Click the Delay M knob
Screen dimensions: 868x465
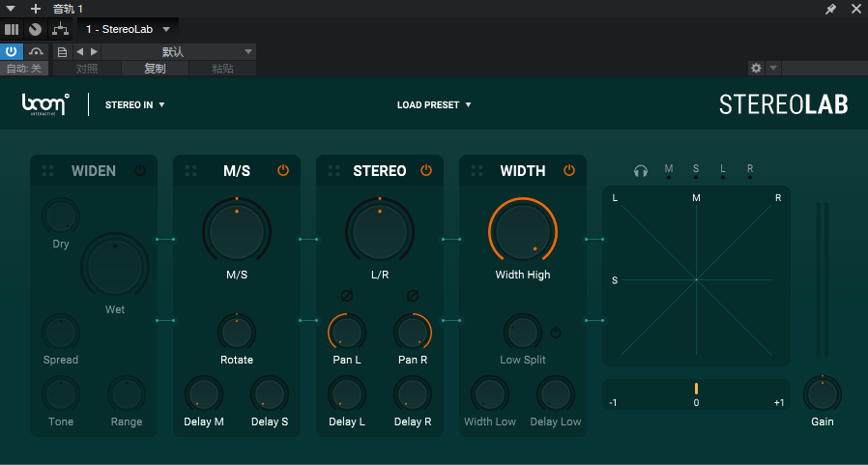click(204, 394)
